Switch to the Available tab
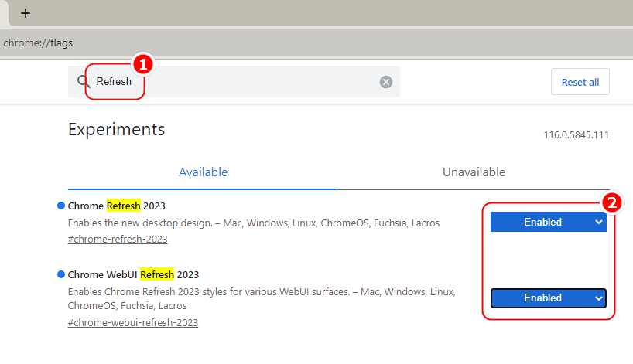Image resolution: width=633 pixels, height=364 pixels. pos(203,172)
